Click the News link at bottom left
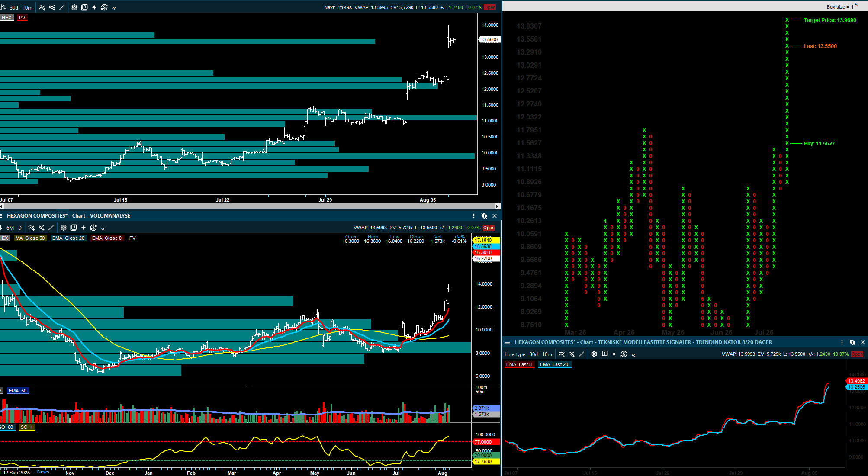 [43, 472]
